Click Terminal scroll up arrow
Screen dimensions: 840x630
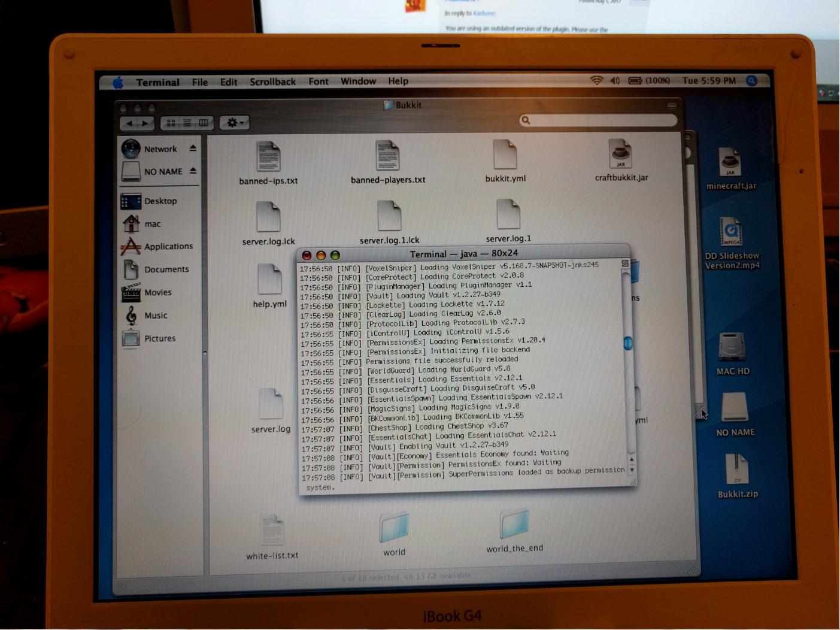[631, 459]
